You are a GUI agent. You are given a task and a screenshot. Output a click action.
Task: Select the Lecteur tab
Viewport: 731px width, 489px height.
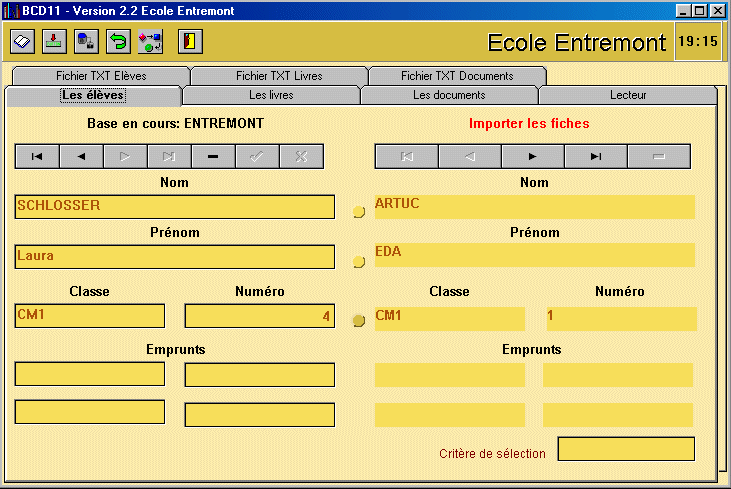click(628, 95)
